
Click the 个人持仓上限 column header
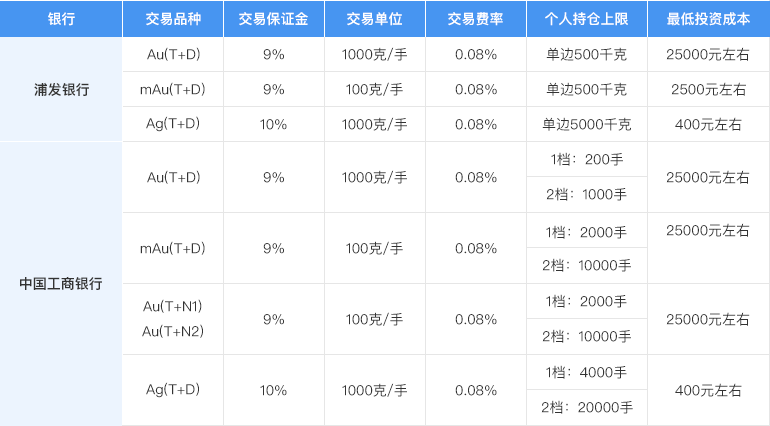587,19
